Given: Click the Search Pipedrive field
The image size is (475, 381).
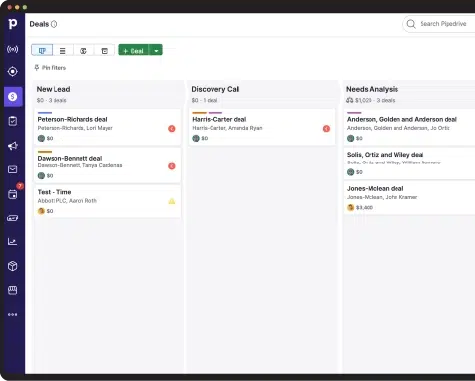Looking at the screenshot, I should [x=439, y=24].
